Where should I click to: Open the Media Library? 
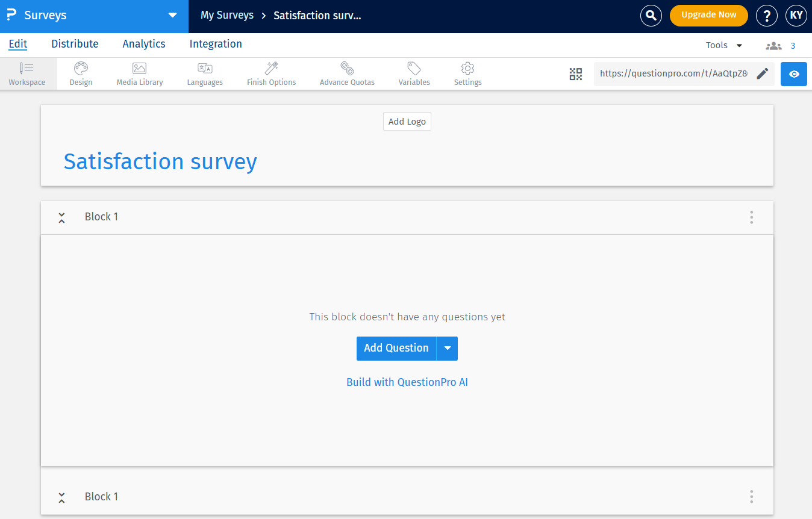click(139, 73)
